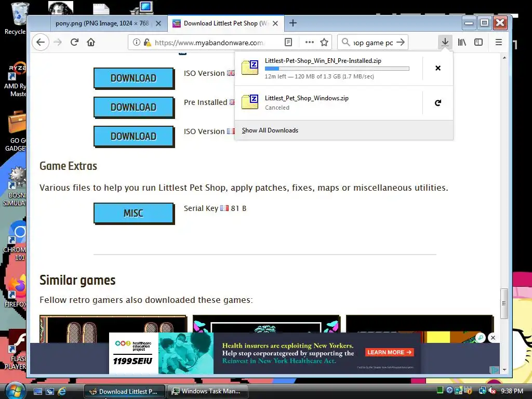
Task: Click the address bar URL field
Action: click(208, 43)
